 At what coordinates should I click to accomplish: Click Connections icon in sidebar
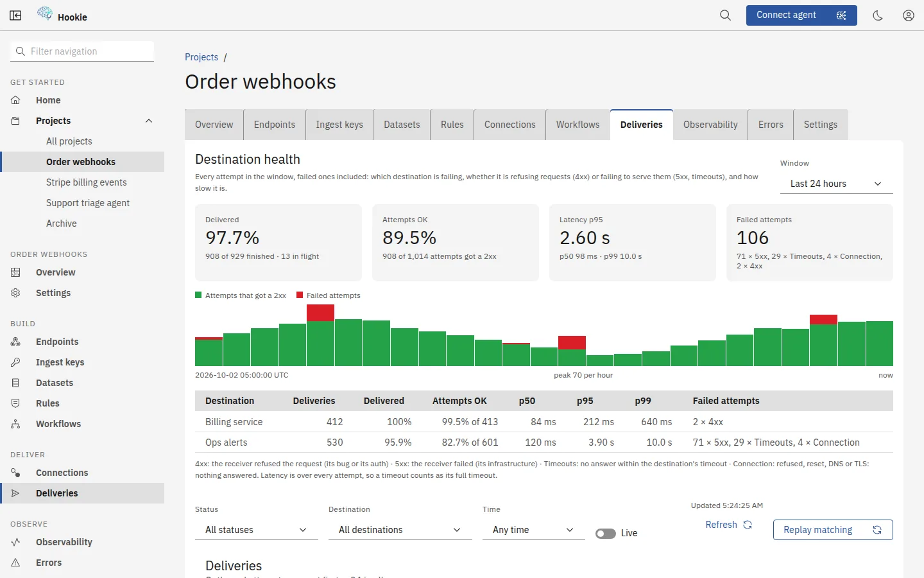tap(16, 473)
